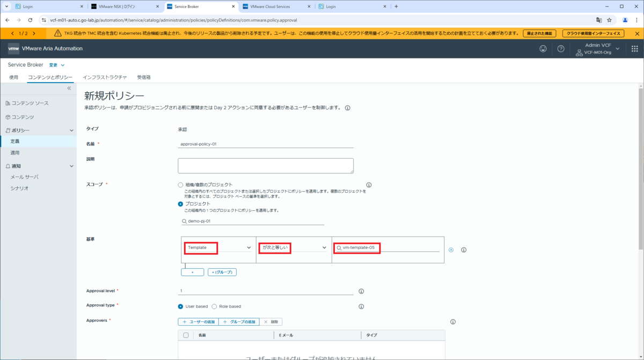
Task: Click info icon beside criteria row
Action: [x=464, y=250]
